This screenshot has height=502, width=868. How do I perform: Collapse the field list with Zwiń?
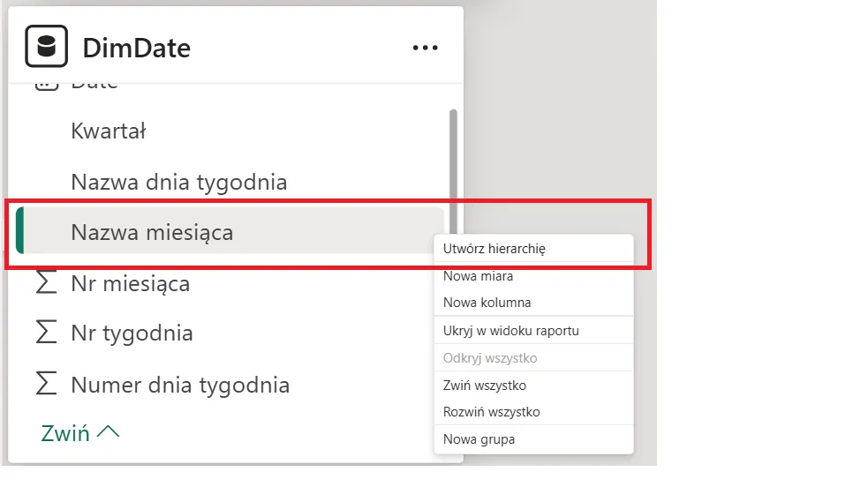[65, 433]
